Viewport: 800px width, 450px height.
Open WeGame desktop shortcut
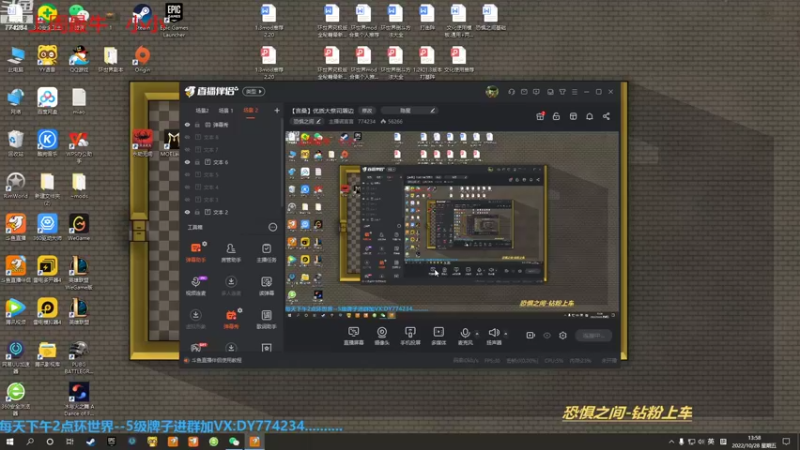pos(79,228)
